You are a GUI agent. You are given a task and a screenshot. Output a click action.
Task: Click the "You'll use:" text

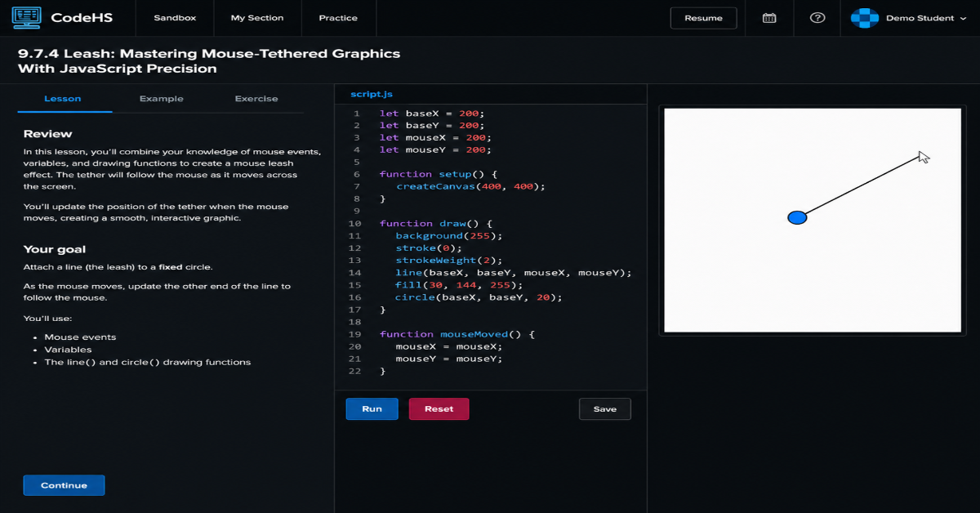tap(47, 318)
